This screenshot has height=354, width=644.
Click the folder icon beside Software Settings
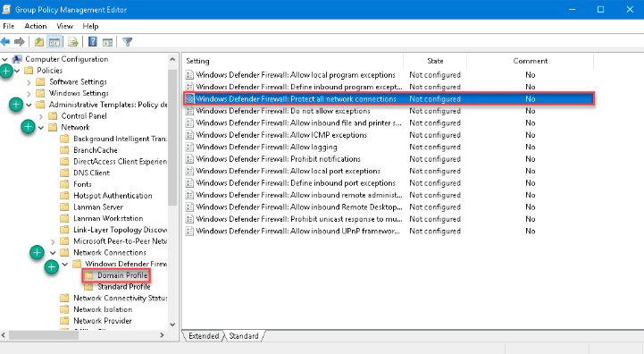pyautogui.click(x=40, y=82)
